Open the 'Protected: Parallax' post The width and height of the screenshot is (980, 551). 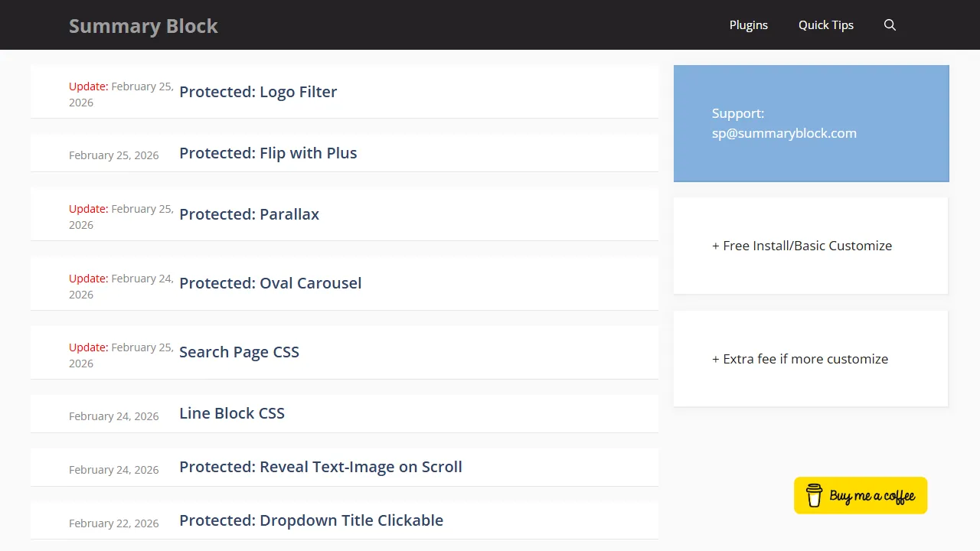pos(249,214)
